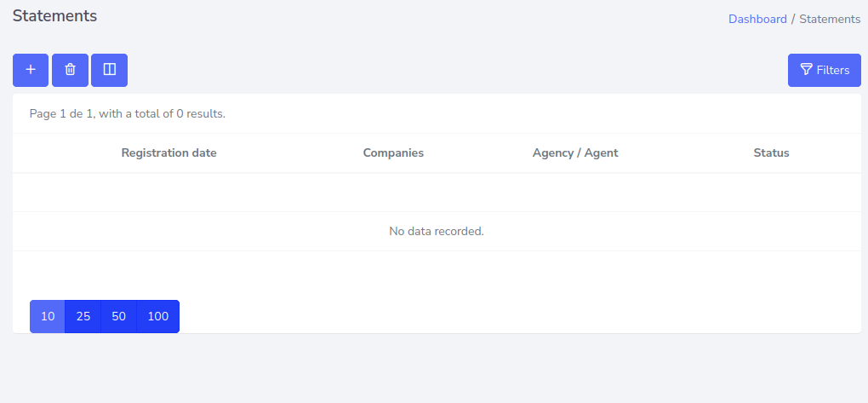
Task: Click the Statements breadcrumb item
Action: (830, 19)
